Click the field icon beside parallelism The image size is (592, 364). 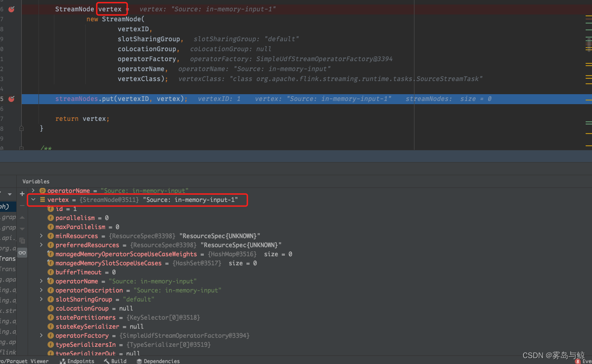coord(51,218)
